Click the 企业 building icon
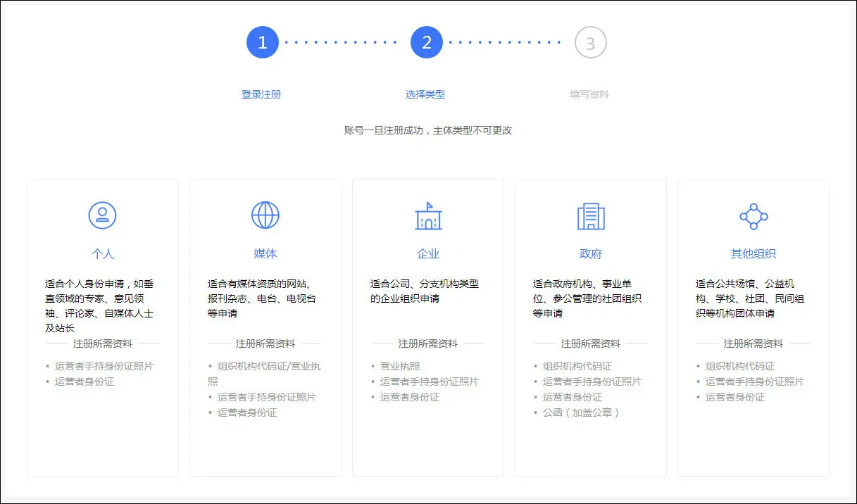 tap(428, 216)
